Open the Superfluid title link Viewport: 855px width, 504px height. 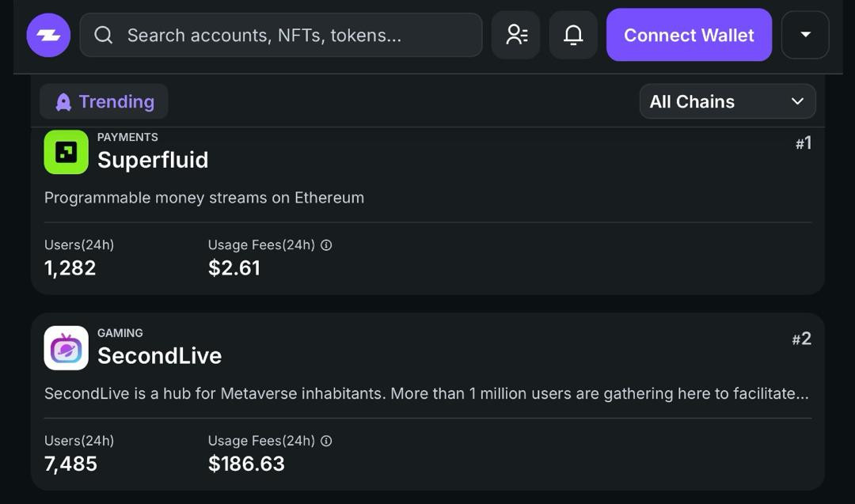click(153, 160)
